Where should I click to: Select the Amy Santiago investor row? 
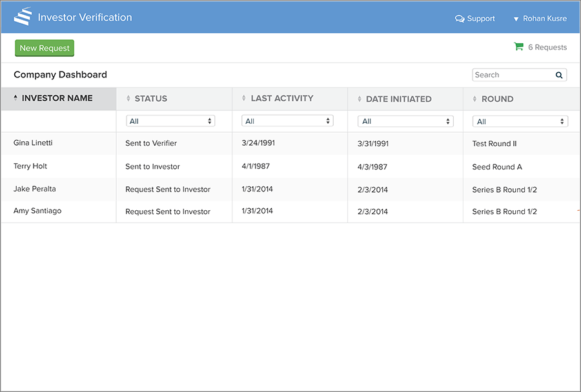click(x=37, y=211)
